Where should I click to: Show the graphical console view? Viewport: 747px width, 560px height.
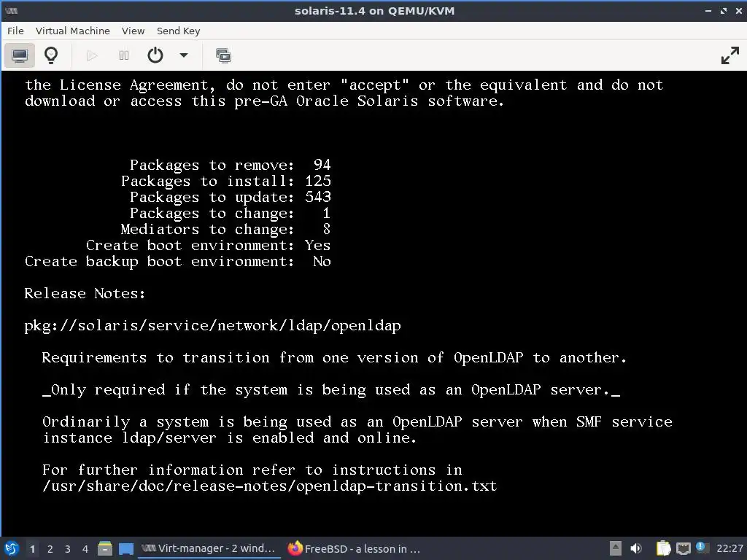point(20,55)
